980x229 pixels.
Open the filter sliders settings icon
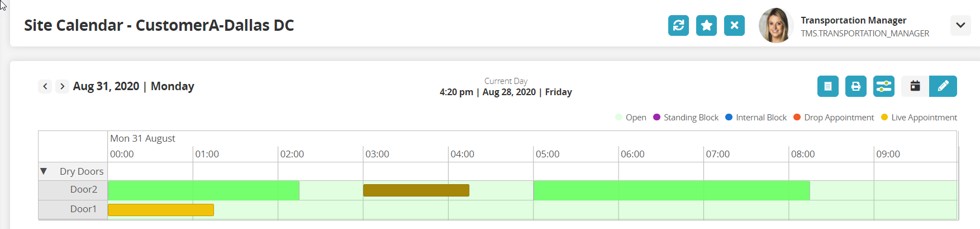click(883, 86)
